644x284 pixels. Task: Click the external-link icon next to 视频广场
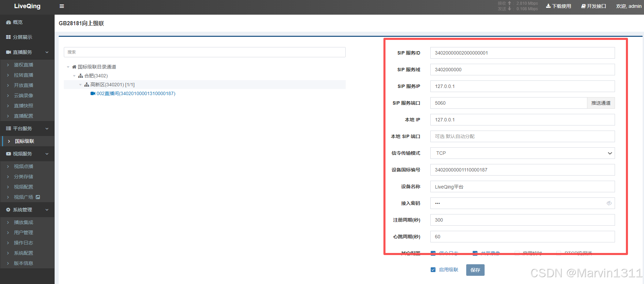[x=38, y=197]
